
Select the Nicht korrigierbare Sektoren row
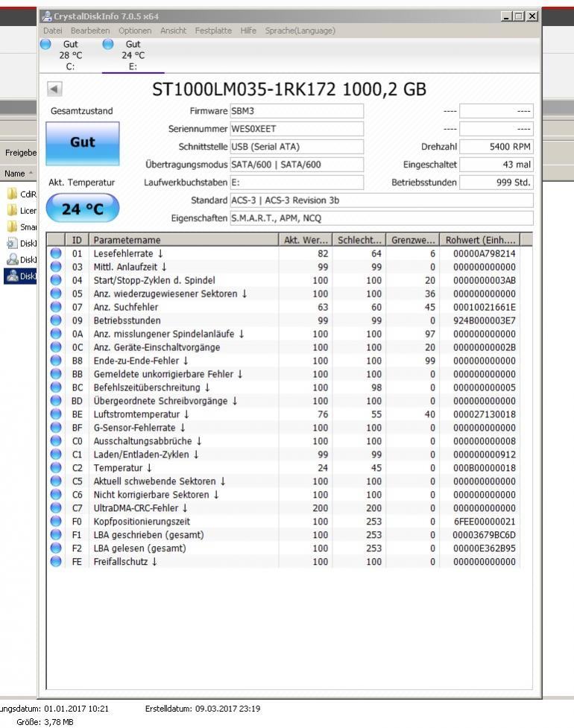283,495
